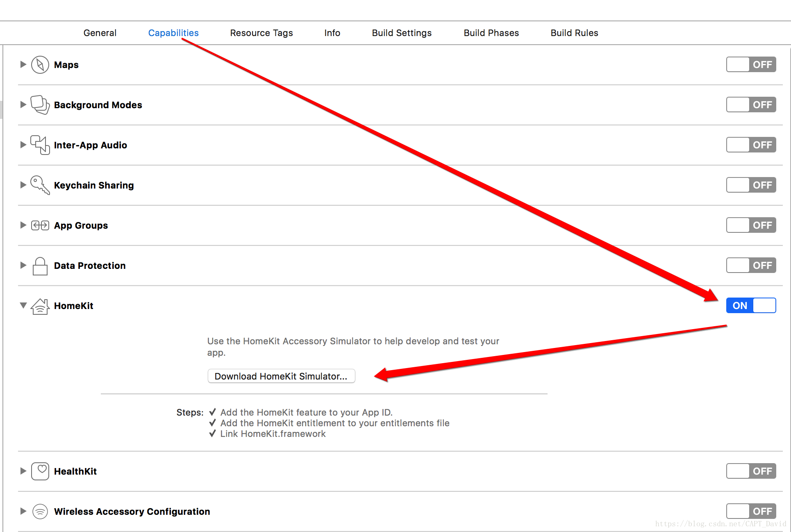Click the Wireless Accessory Configuration icon
This screenshot has height=532, width=791.
coord(40,512)
